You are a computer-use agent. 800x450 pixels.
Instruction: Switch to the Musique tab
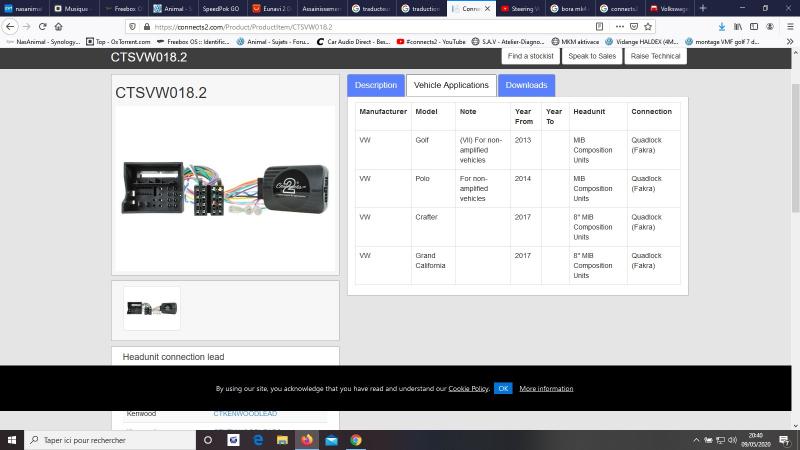pos(73,9)
